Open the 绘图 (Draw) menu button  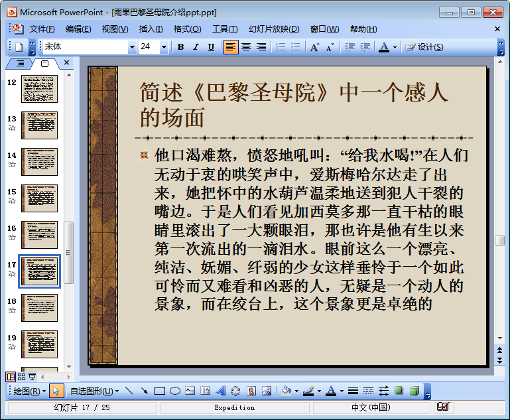29,391
